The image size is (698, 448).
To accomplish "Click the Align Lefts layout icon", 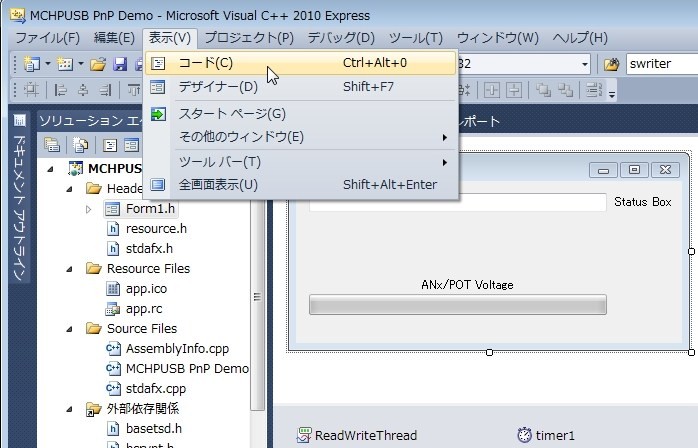I will (x=60, y=90).
